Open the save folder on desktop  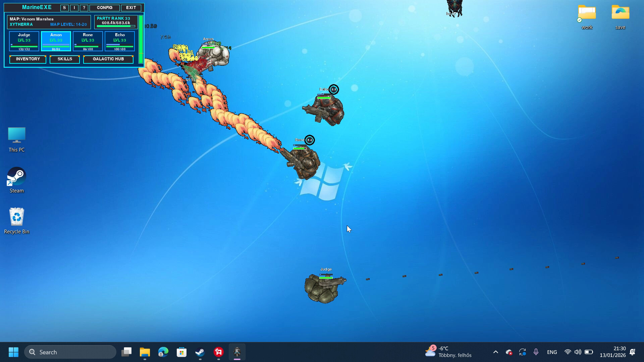[620, 14]
